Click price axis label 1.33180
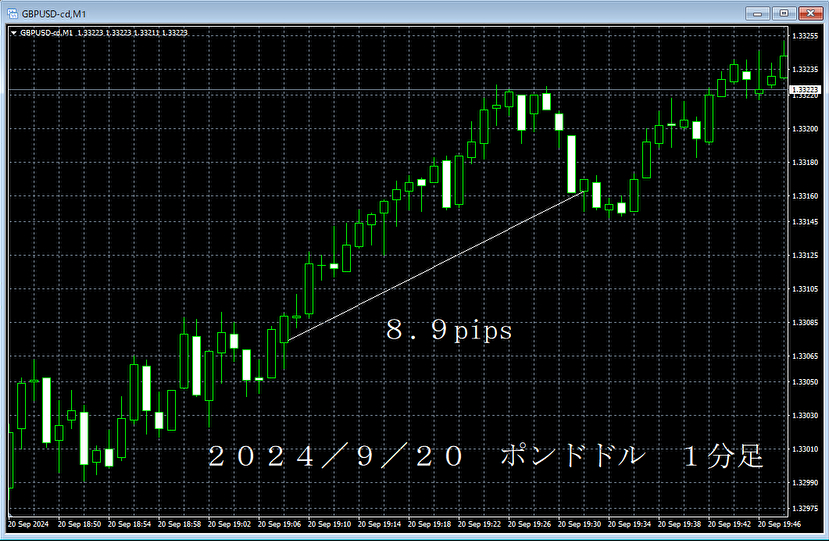The height and width of the screenshot is (542, 829). coord(805,162)
